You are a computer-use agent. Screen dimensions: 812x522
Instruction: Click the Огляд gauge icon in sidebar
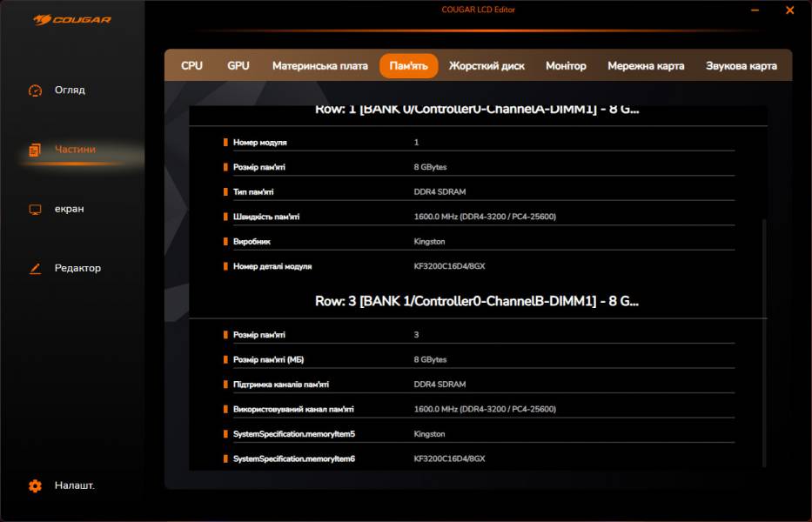pos(35,90)
